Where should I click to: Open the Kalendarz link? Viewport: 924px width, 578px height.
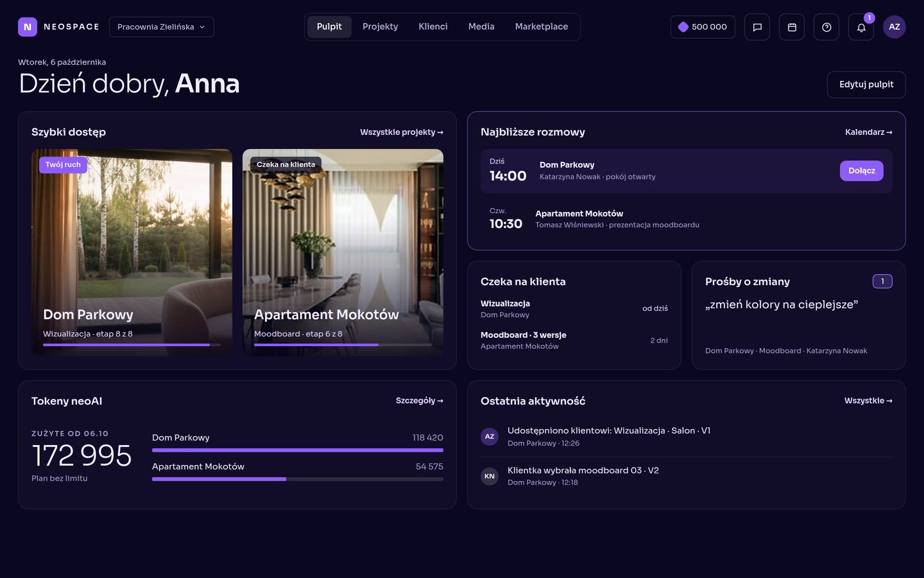pos(869,132)
